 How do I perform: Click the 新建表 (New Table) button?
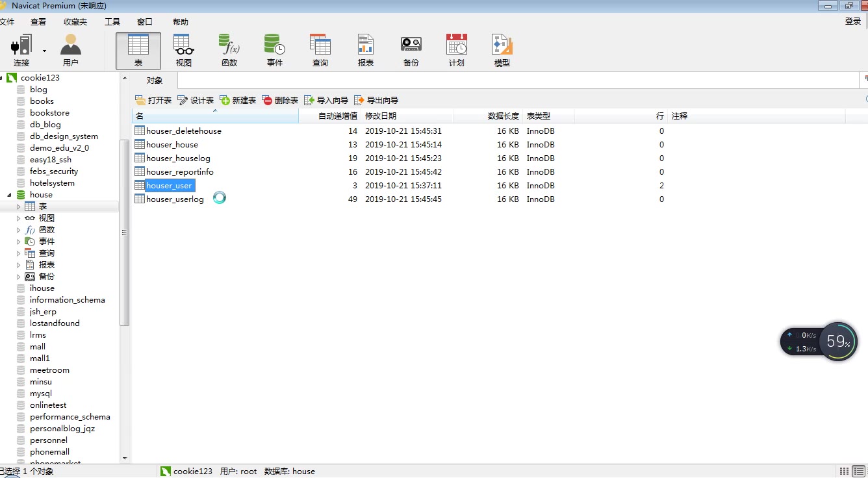tap(238, 100)
